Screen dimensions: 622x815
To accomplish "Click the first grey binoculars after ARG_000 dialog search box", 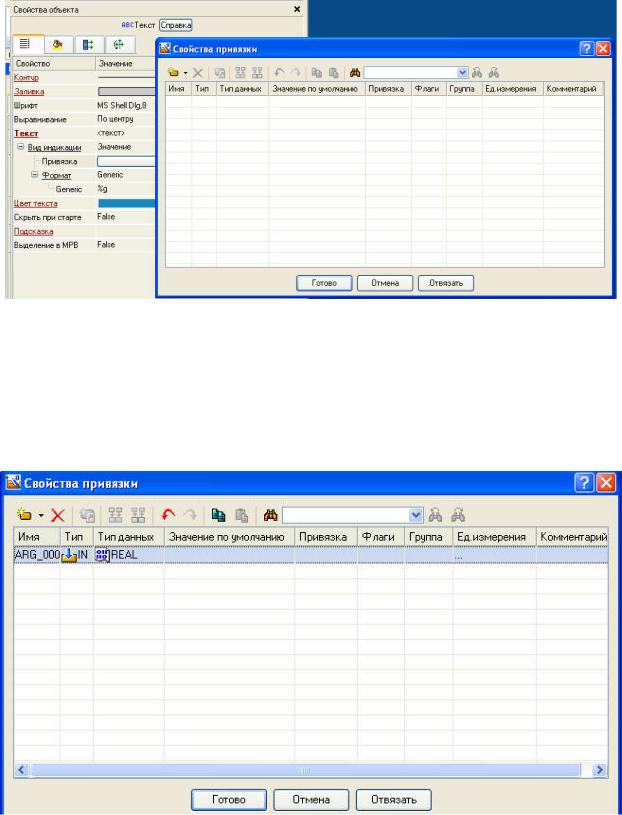I will [x=435, y=515].
